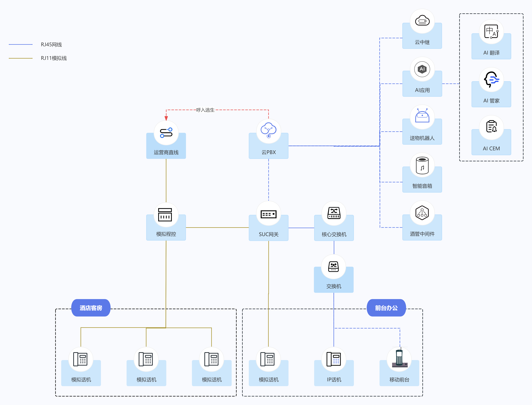Click the IP话机 phone icon

pyautogui.click(x=334, y=359)
